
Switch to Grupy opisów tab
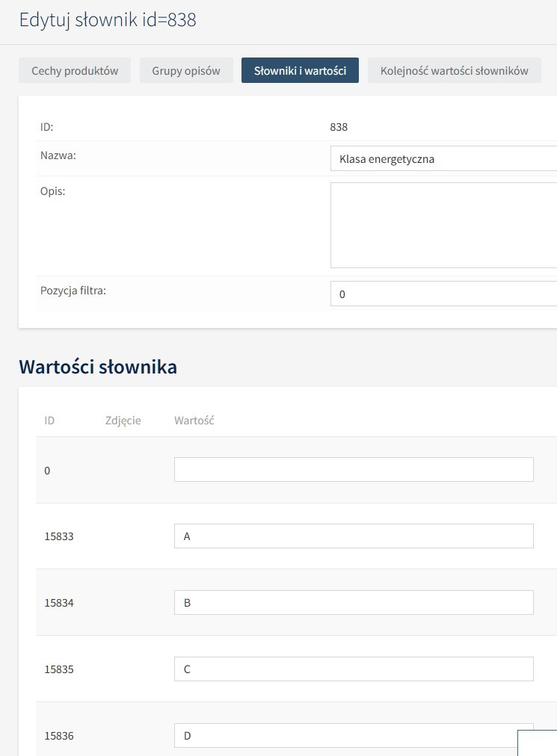[186, 70]
